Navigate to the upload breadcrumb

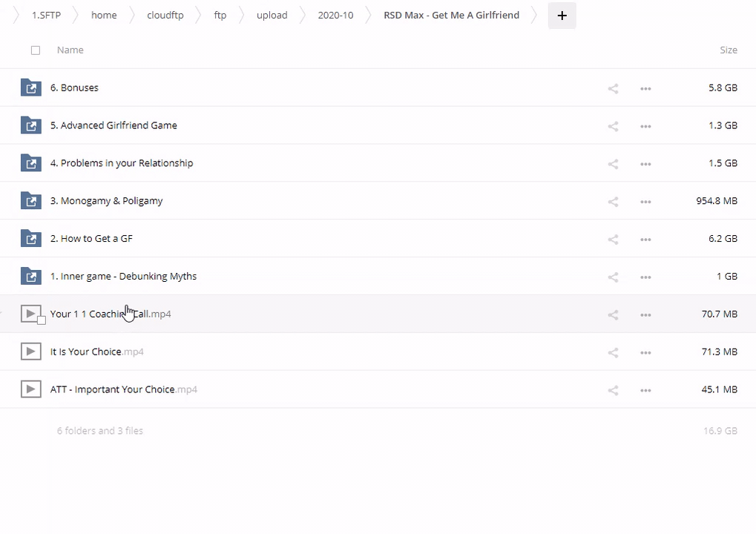(x=272, y=15)
